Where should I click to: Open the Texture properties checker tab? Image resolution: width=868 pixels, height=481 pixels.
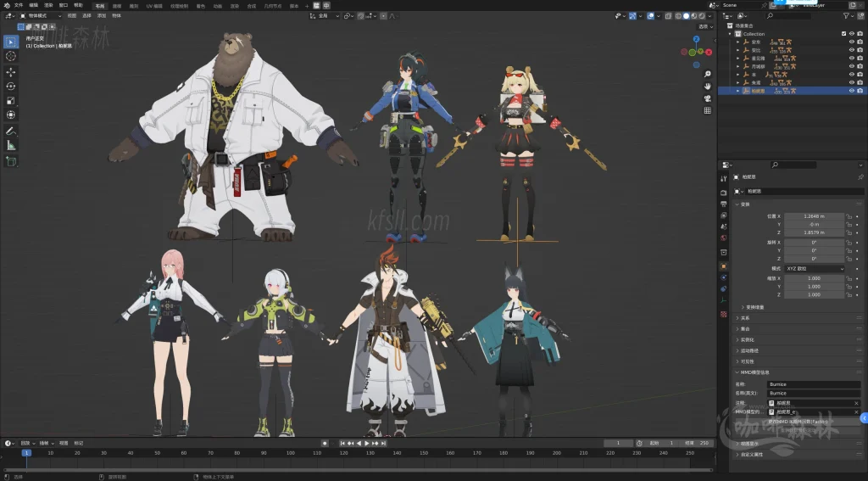(x=724, y=314)
